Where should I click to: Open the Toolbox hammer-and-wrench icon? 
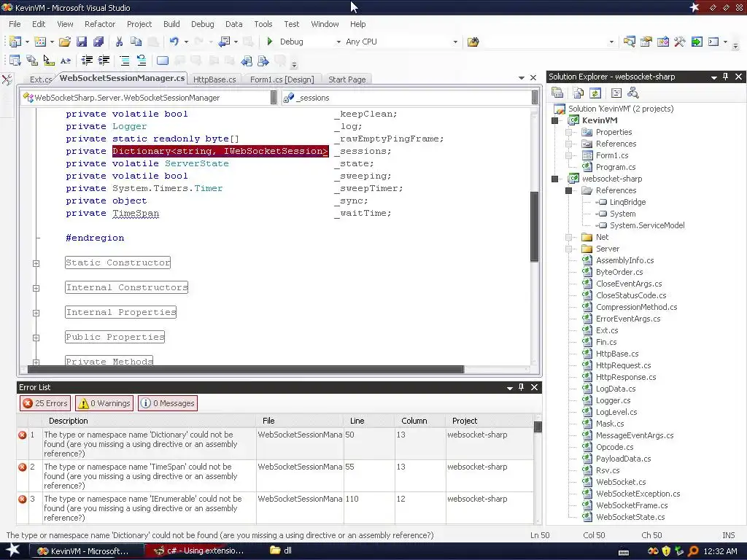(680, 42)
